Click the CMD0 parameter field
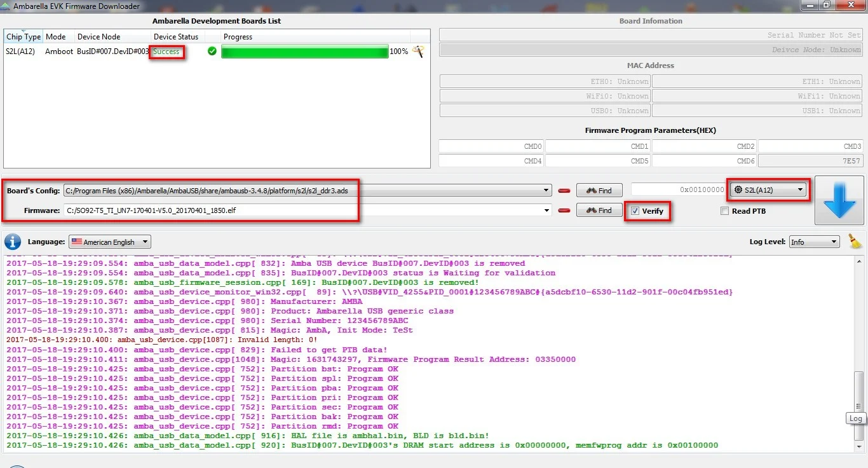This screenshot has height=468, width=868. pyautogui.click(x=491, y=146)
